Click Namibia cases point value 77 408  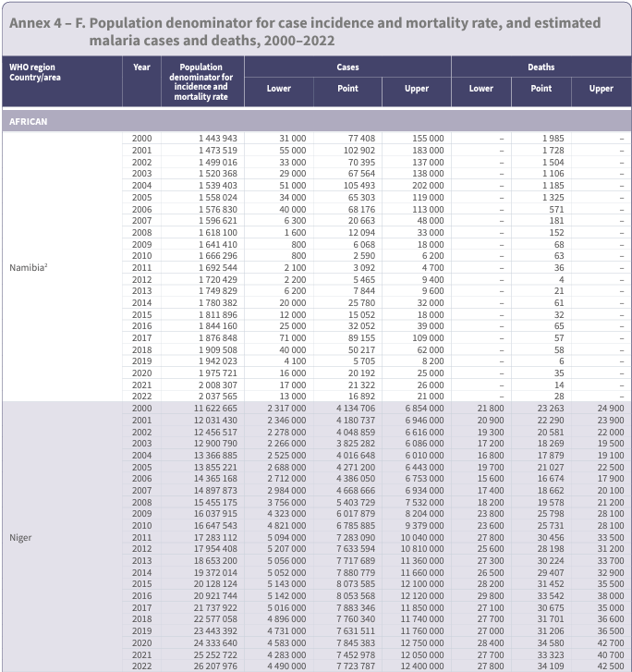[x=361, y=139]
